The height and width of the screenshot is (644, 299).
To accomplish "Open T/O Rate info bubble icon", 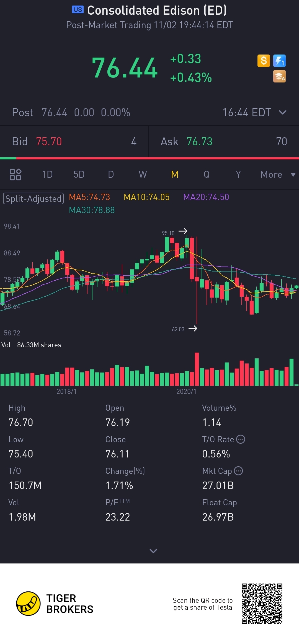I will point(241,439).
